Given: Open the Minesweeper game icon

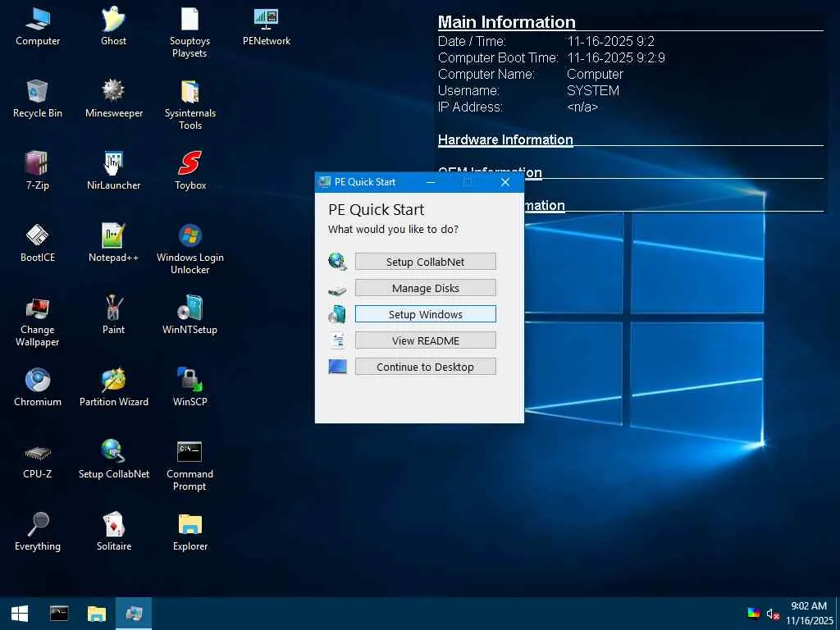Looking at the screenshot, I should [113, 98].
